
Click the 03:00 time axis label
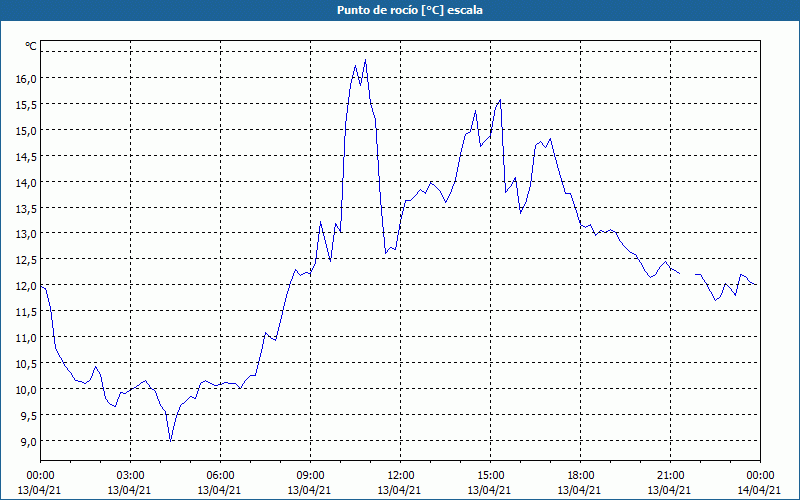tap(130, 475)
